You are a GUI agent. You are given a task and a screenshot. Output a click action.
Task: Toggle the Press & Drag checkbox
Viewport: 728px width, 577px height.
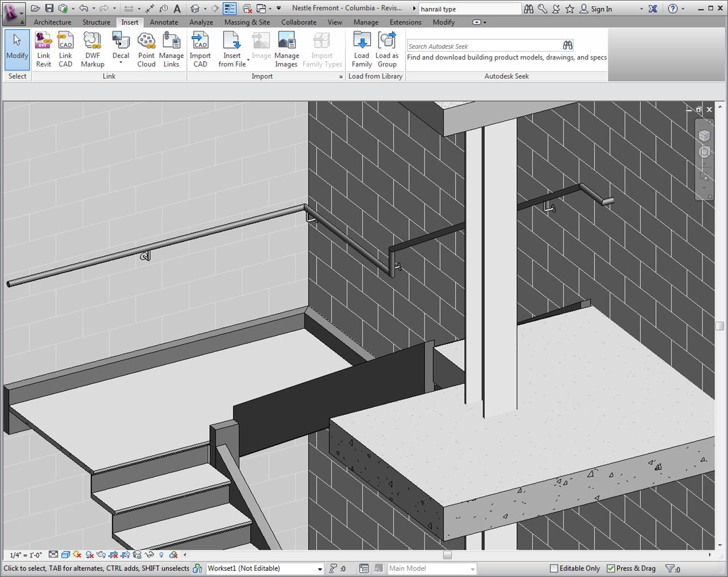coord(610,568)
